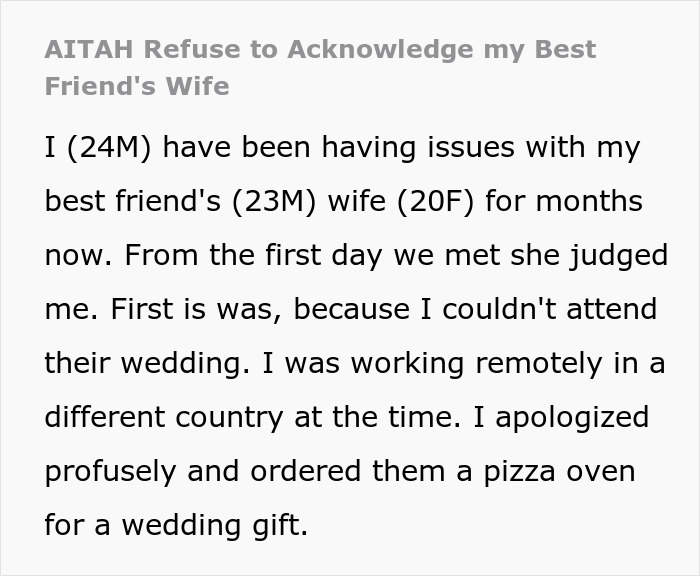Image resolution: width=700 pixels, height=576 pixels.
Task: Click the word "issues" in the first line
Action: tap(471, 147)
